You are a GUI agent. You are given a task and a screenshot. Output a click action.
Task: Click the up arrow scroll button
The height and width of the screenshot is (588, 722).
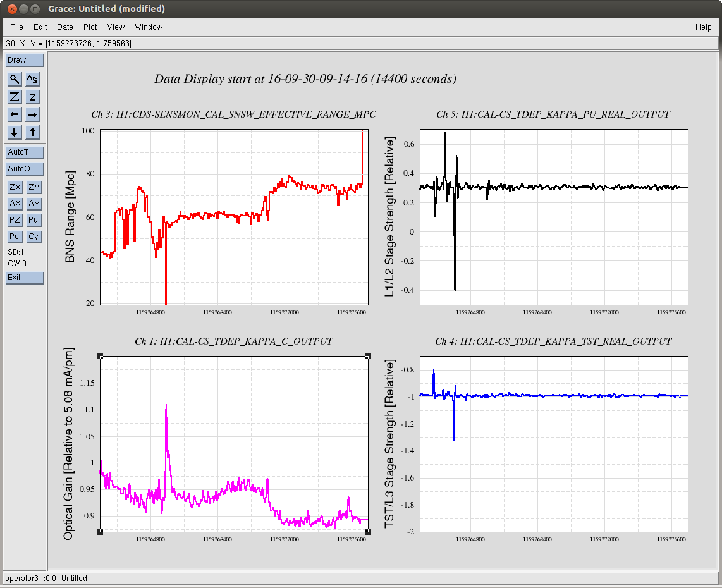pyautogui.click(x=32, y=132)
